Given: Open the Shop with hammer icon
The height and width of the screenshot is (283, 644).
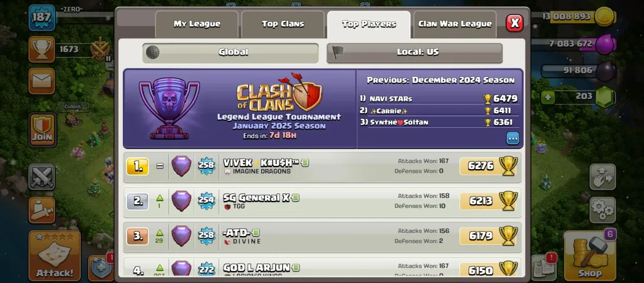Looking at the screenshot, I should 589,255.
